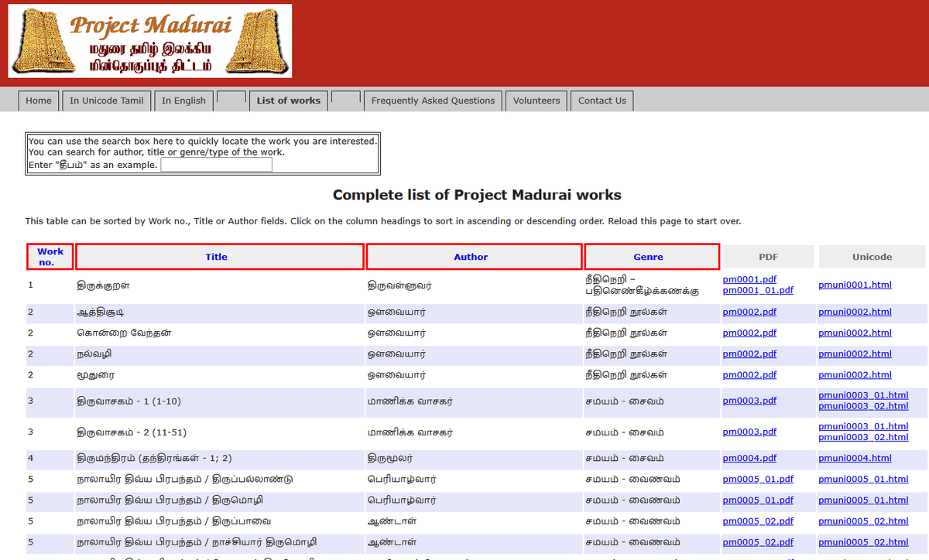Open the Volunteers tab

pyautogui.click(x=536, y=101)
